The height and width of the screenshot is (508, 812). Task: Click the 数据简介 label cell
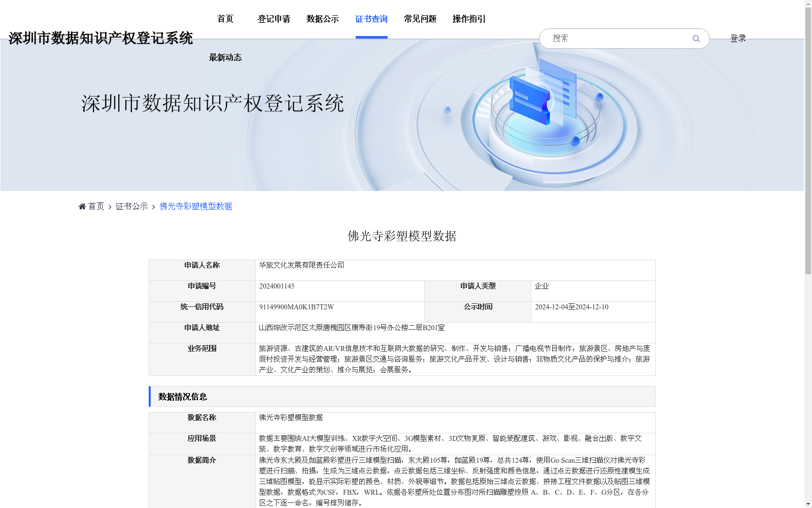(x=202, y=482)
